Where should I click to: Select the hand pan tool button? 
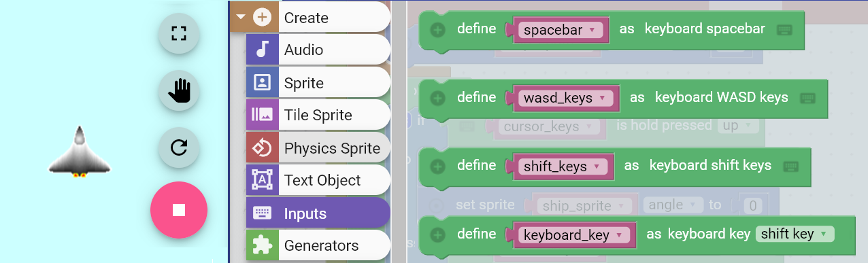pyautogui.click(x=179, y=90)
